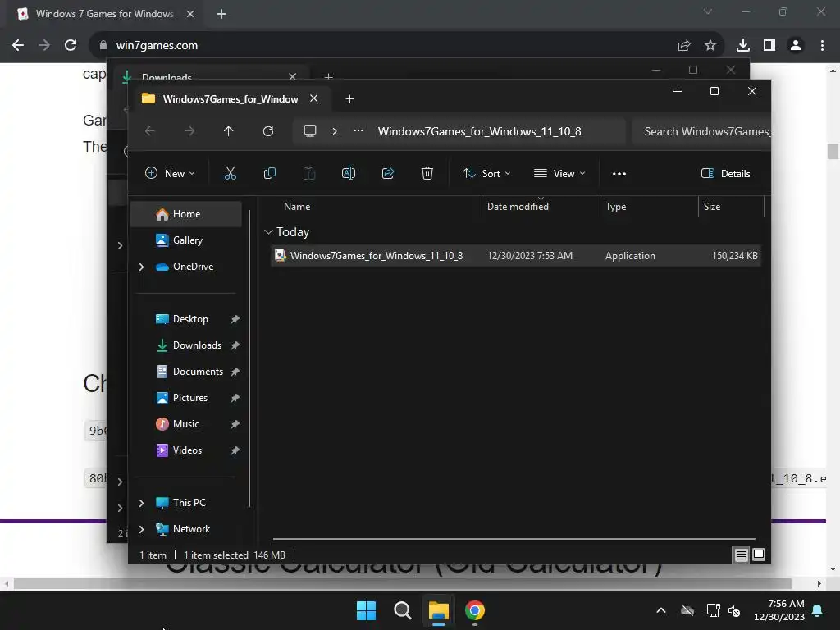This screenshot has width=840, height=630.
Task: Click Chrome's Back button
Action: [18, 46]
